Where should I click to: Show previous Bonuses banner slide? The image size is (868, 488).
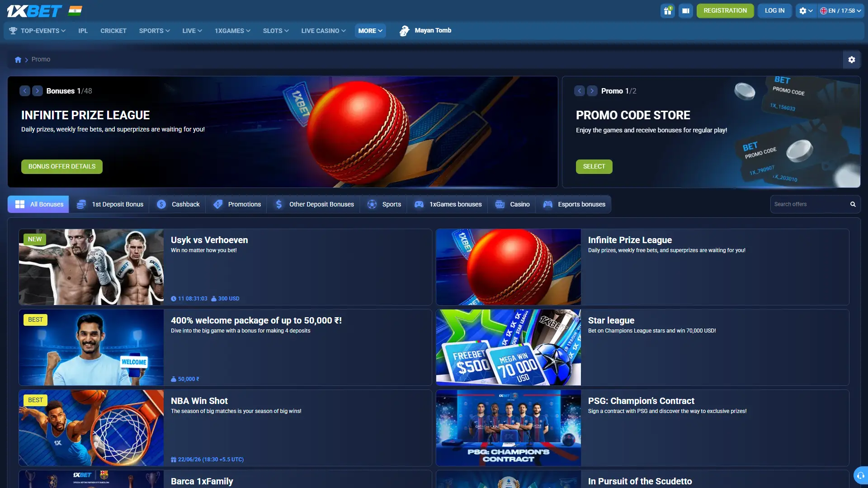coord(25,91)
